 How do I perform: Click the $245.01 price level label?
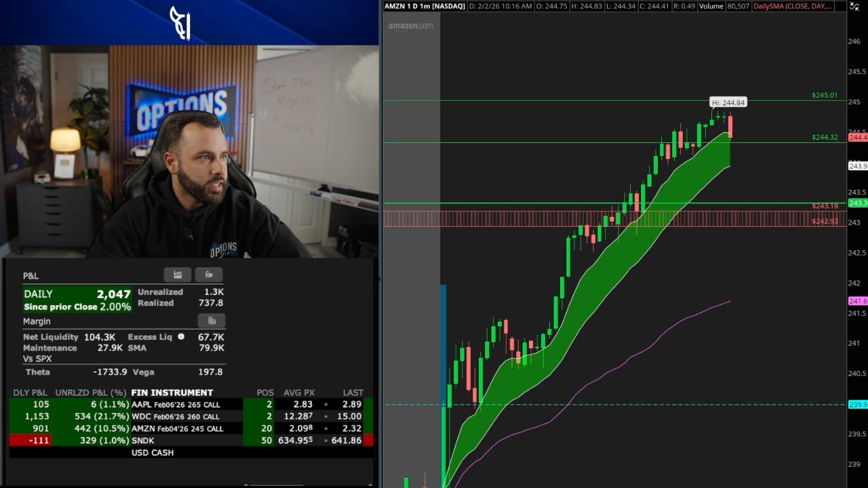pos(825,96)
